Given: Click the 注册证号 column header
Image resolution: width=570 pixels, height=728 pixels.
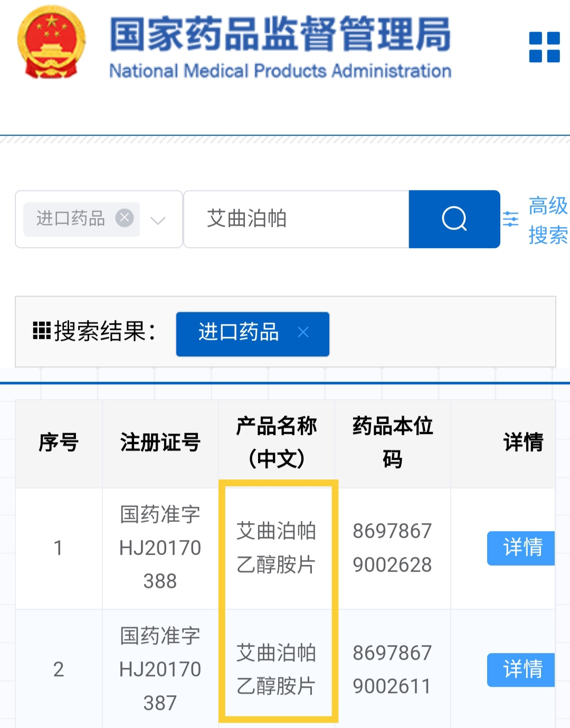Looking at the screenshot, I should click(160, 442).
